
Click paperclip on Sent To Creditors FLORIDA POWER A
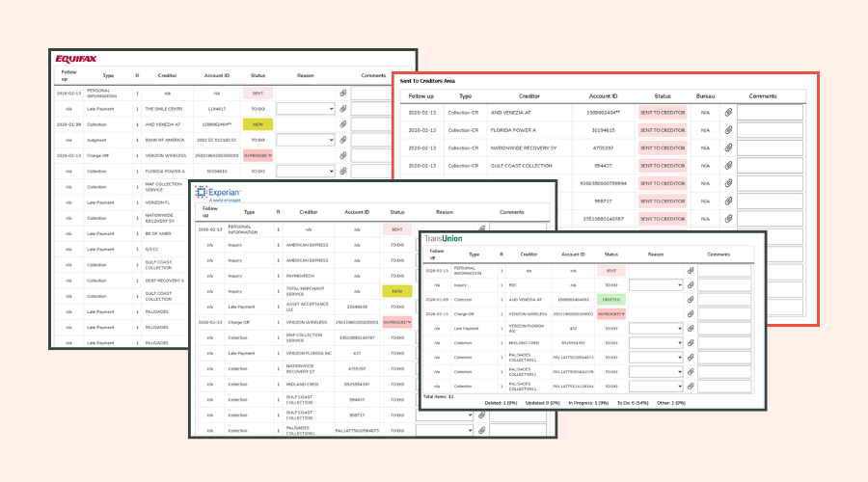728,130
